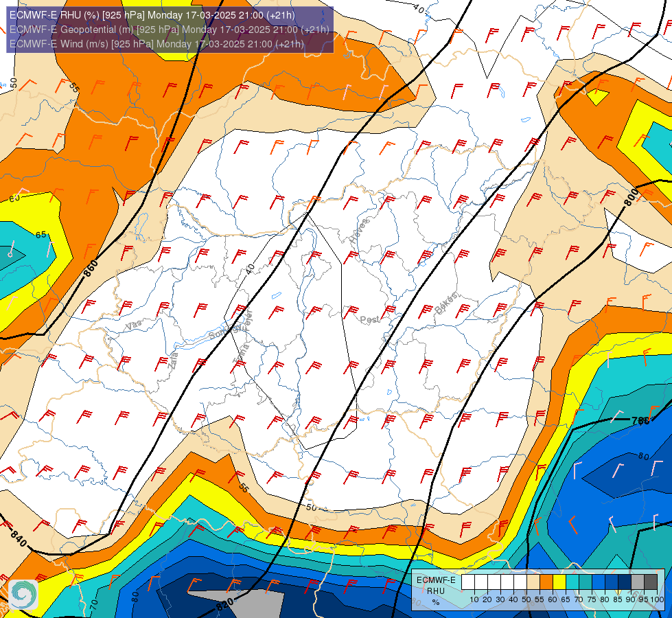Viewport: 672px width, 618px height.
Task: Click the 820 geopotential contour label
Action: coord(224,604)
